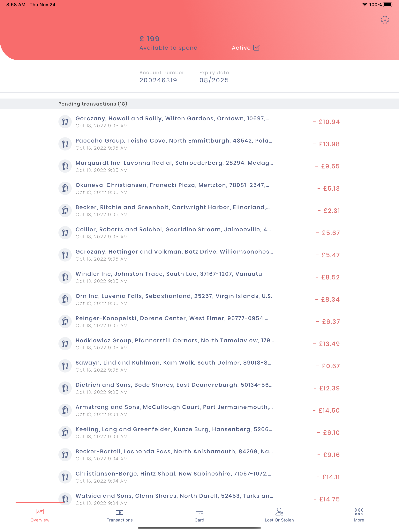Switch to the Overview tab
Screen dimensions: 399x532
pos(40,515)
